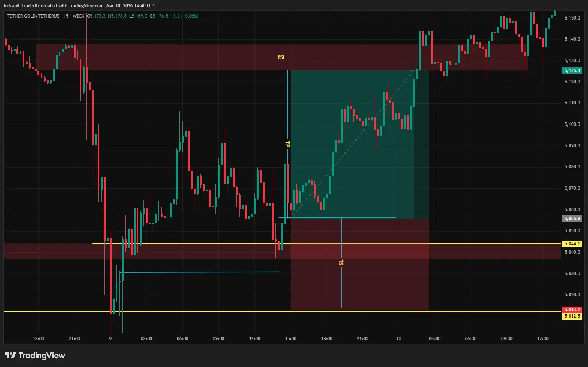Image resolution: width=588 pixels, height=367 pixels.
Task: Click the close value C5,176.5
Action: (x=159, y=16)
